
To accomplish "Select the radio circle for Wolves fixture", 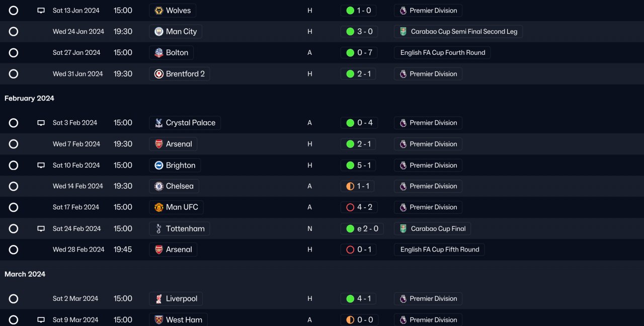I will click(14, 11).
